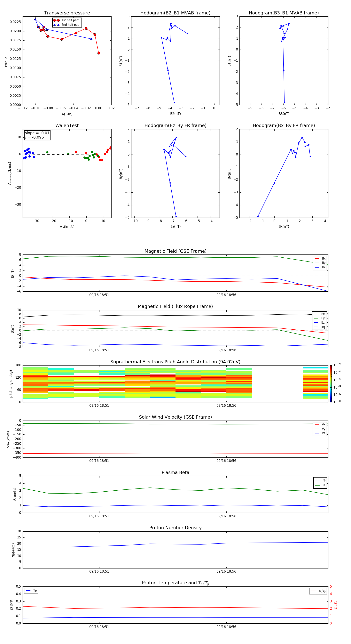
Task: Click 'A(T·m)' x-axis label
Action: pos(67,114)
